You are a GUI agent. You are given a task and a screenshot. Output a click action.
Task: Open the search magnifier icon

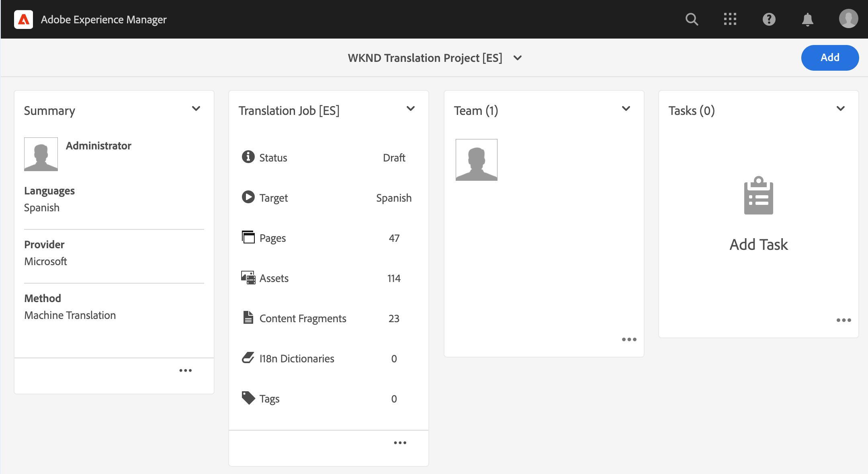point(692,19)
